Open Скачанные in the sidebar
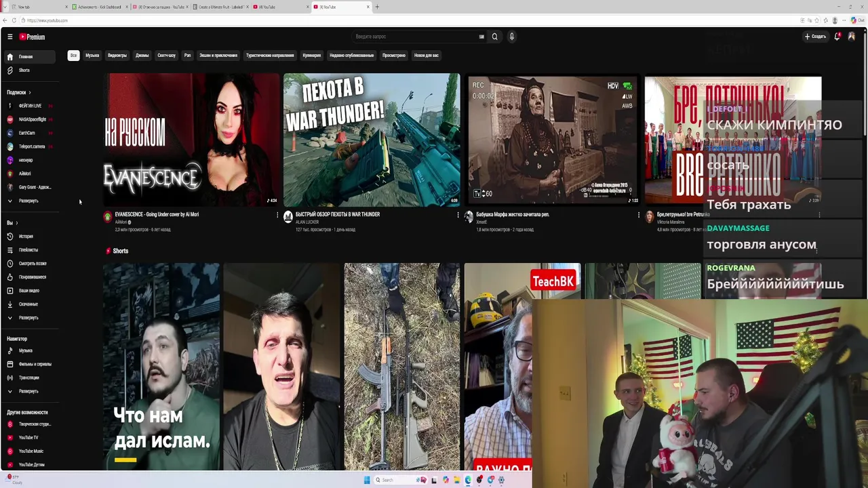 click(x=30, y=304)
